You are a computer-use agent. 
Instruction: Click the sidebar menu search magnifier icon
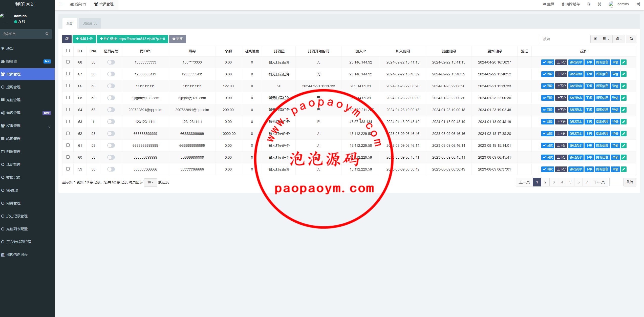tap(47, 34)
